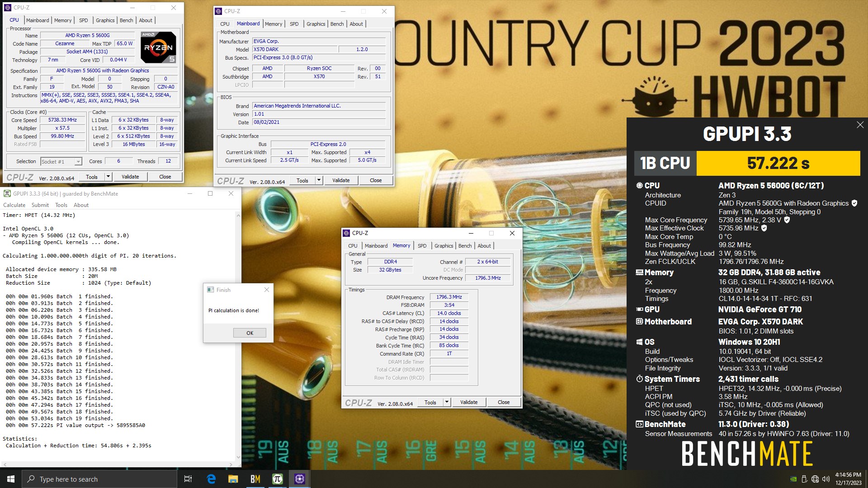This screenshot has height=488, width=868.
Task: Open Bench tab in Mainboard window
Action: coord(337,24)
